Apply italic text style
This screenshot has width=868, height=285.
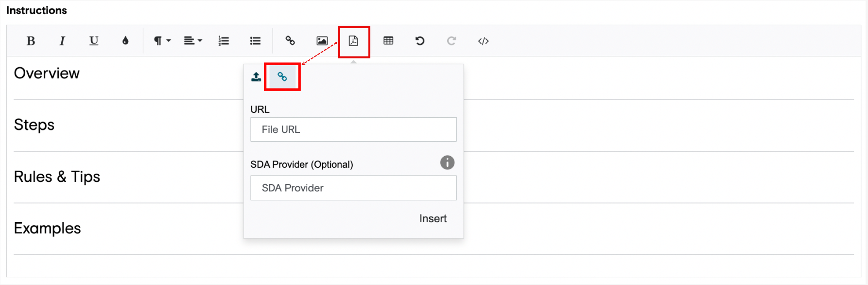point(62,41)
